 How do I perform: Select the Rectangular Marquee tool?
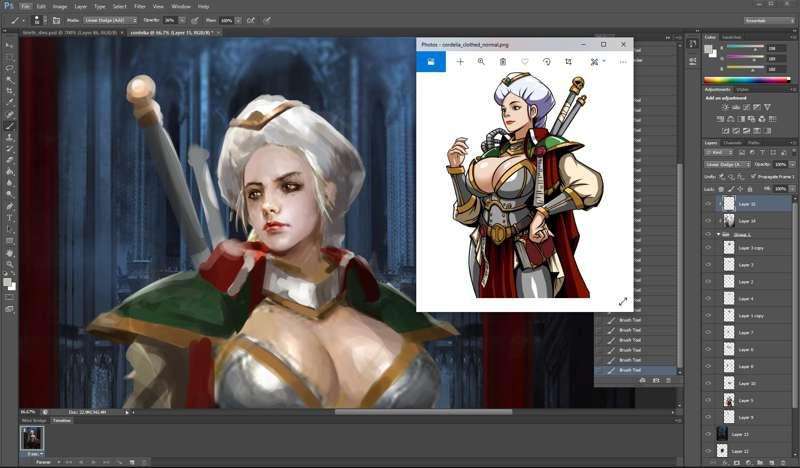9,57
